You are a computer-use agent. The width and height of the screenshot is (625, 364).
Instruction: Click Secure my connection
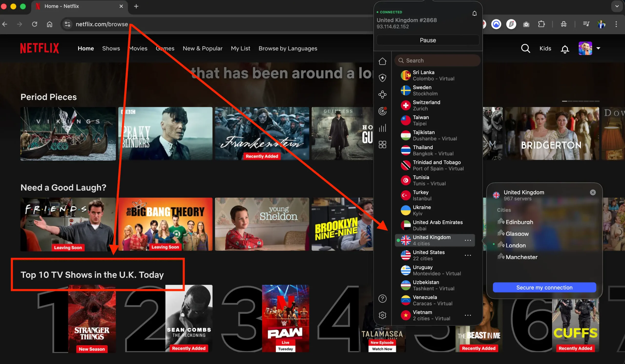tap(544, 287)
